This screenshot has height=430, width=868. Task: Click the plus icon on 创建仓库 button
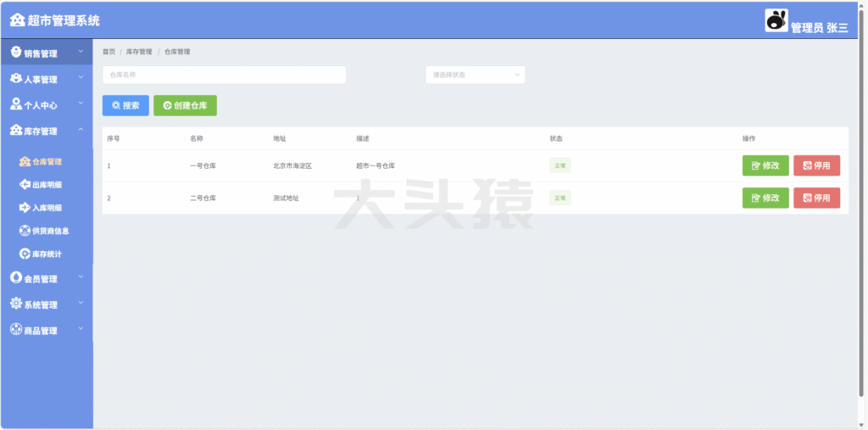(167, 105)
